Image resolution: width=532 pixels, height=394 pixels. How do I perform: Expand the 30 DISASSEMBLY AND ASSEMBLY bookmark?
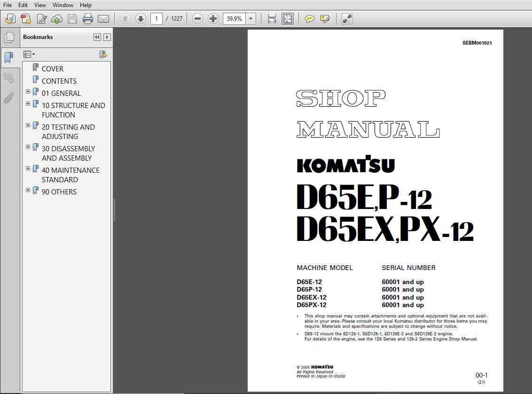click(28, 147)
